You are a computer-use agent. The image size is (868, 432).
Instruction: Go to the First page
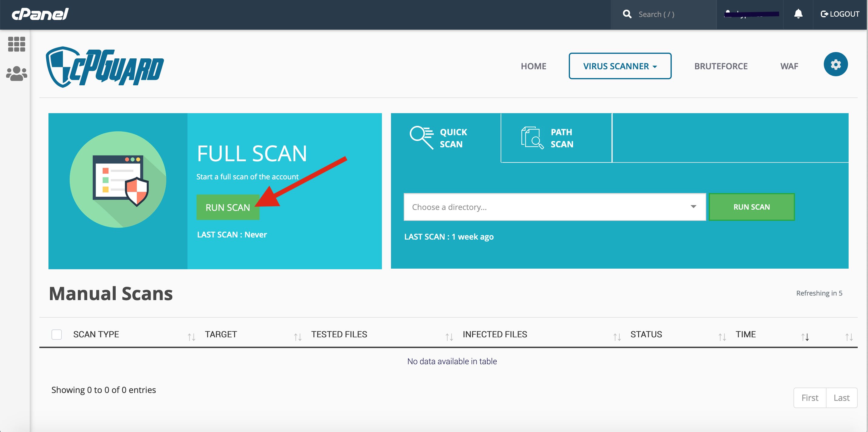point(810,398)
